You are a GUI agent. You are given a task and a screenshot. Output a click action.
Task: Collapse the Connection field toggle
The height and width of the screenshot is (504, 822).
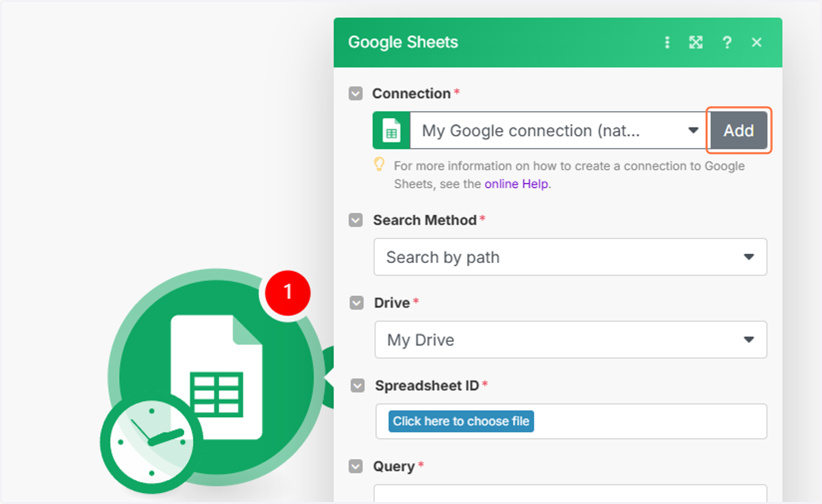click(356, 94)
